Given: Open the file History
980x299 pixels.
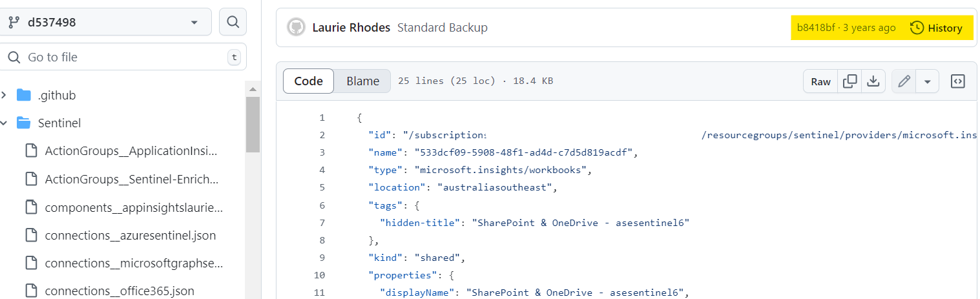Looking at the screenshot, I should coord(937,28).
